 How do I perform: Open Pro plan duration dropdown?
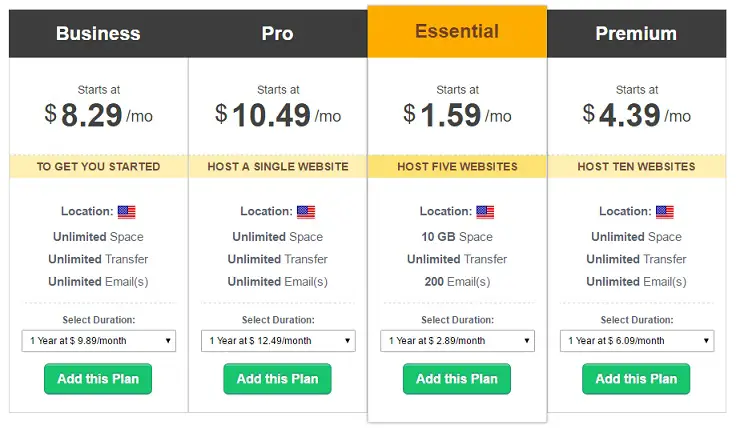pyautogui.click(x=278, y=341)
